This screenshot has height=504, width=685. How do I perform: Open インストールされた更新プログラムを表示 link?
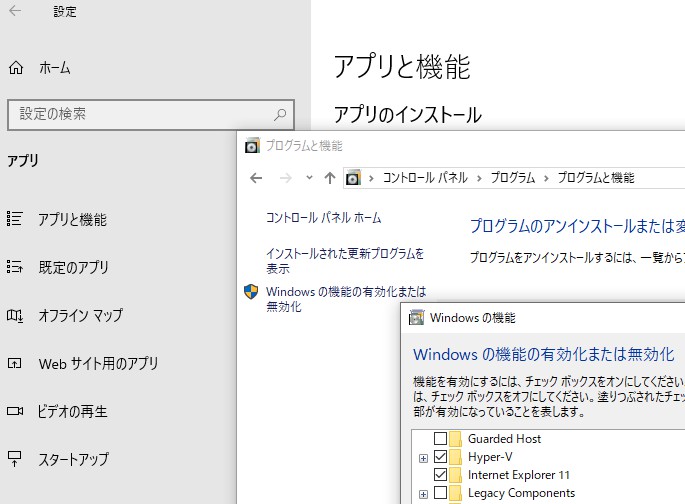pyautogui.click(x=345, y=261)
